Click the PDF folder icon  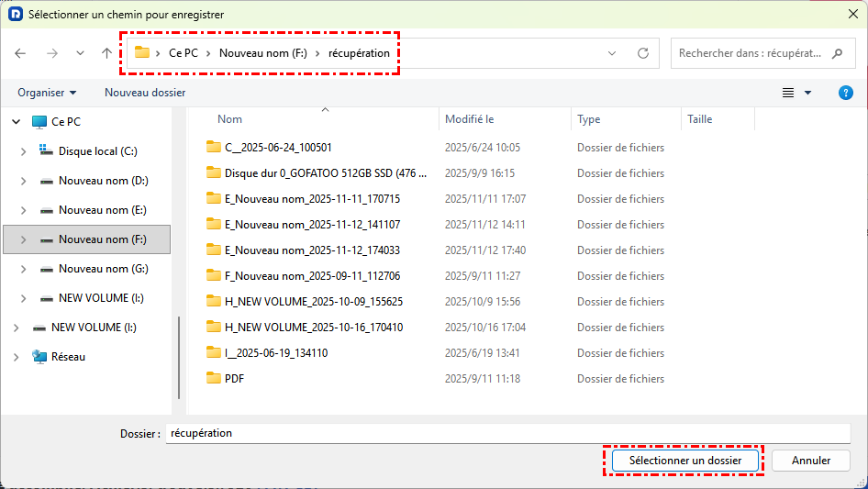click(x=214, y=379)
